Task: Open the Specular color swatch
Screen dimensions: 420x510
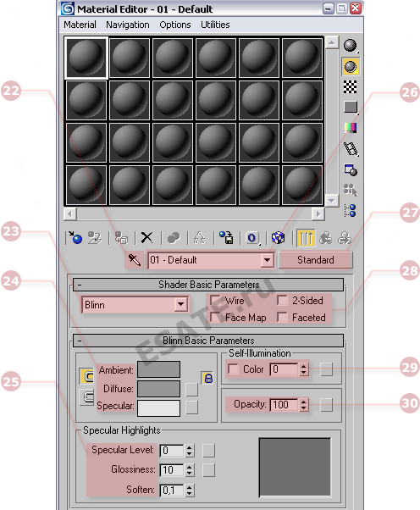Action: pyautogui.click(x=158, y=407)
